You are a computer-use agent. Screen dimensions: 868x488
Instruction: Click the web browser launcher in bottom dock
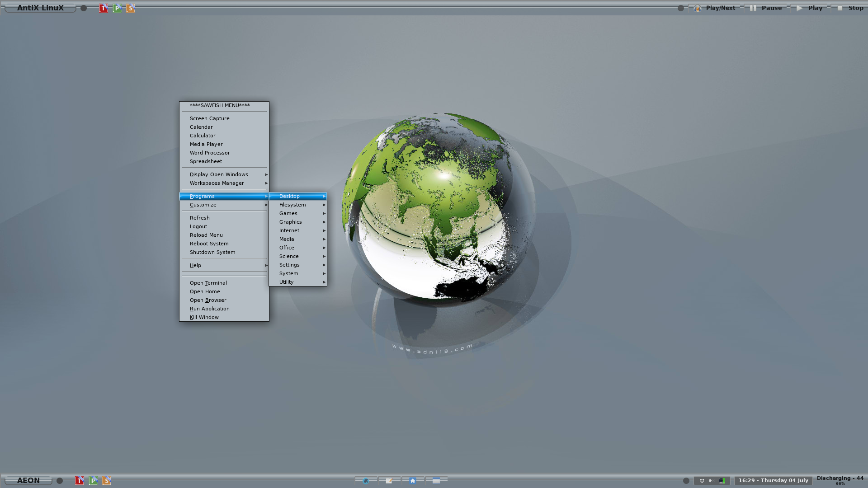click(366, 481)
